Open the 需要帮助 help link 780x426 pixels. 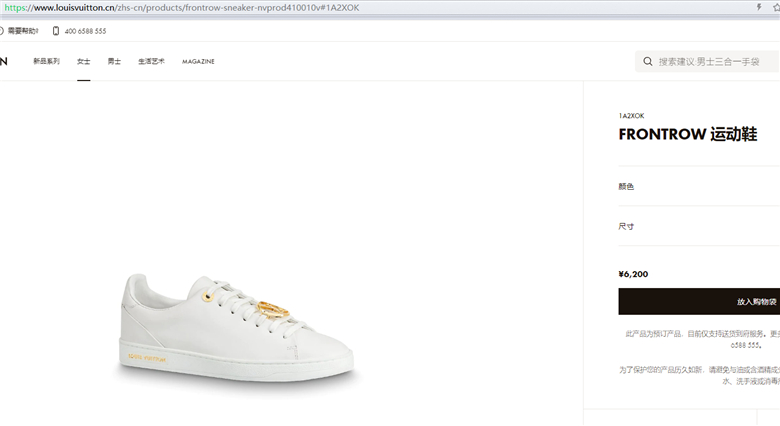23,31
